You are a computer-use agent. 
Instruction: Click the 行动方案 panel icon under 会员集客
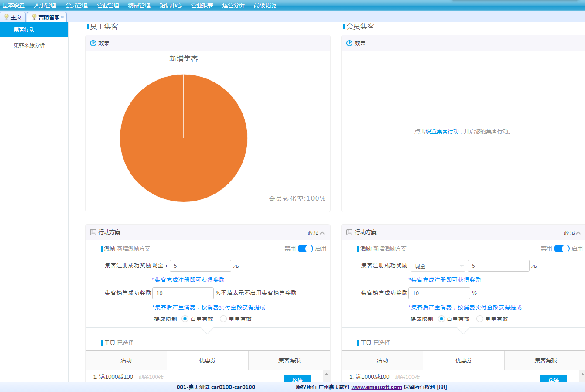[349, 232]
